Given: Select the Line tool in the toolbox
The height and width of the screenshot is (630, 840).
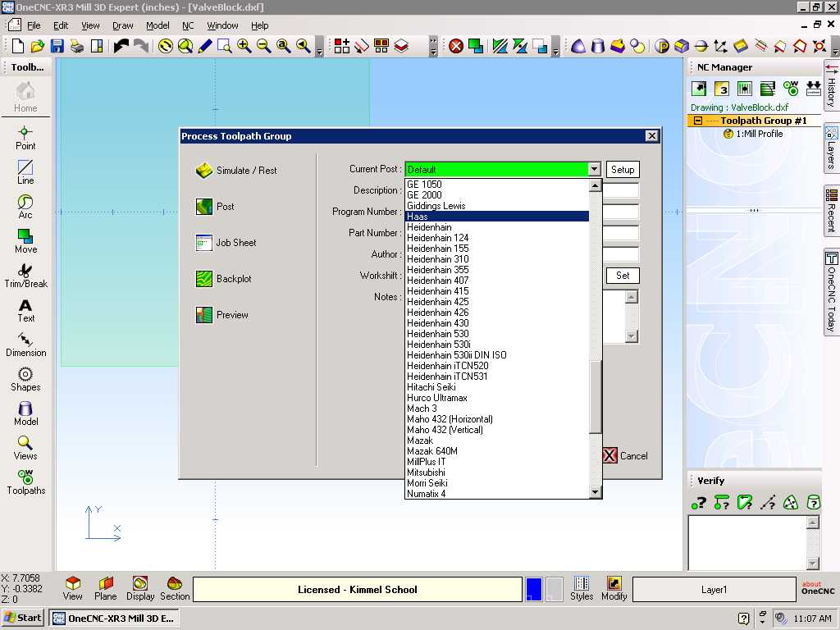Looking at the screenshot, I should click(25, 172).
